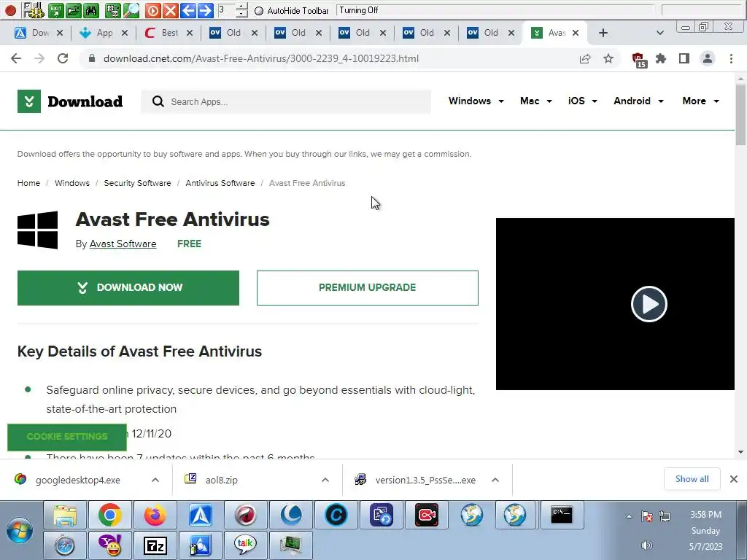Open the Chrome profile avatar menu
The width and height of the screenshot is (747, 560).
pyautogui.click(x=708, y=58)
